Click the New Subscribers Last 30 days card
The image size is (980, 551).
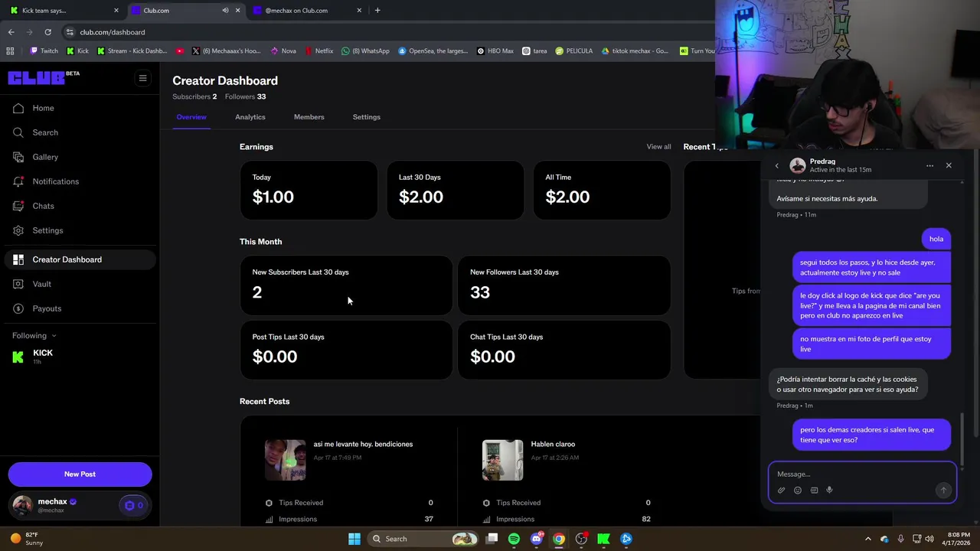[346, 285]
